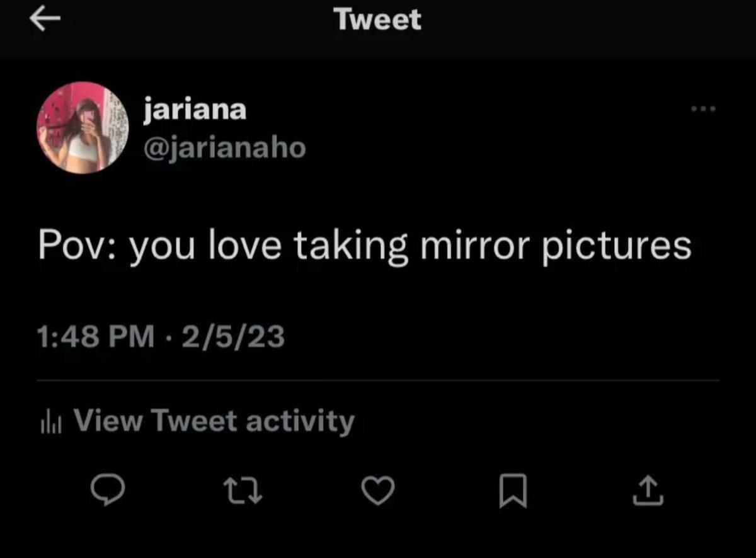Open jariana's profile picture
756x558 pixels.
coord(82,128)
